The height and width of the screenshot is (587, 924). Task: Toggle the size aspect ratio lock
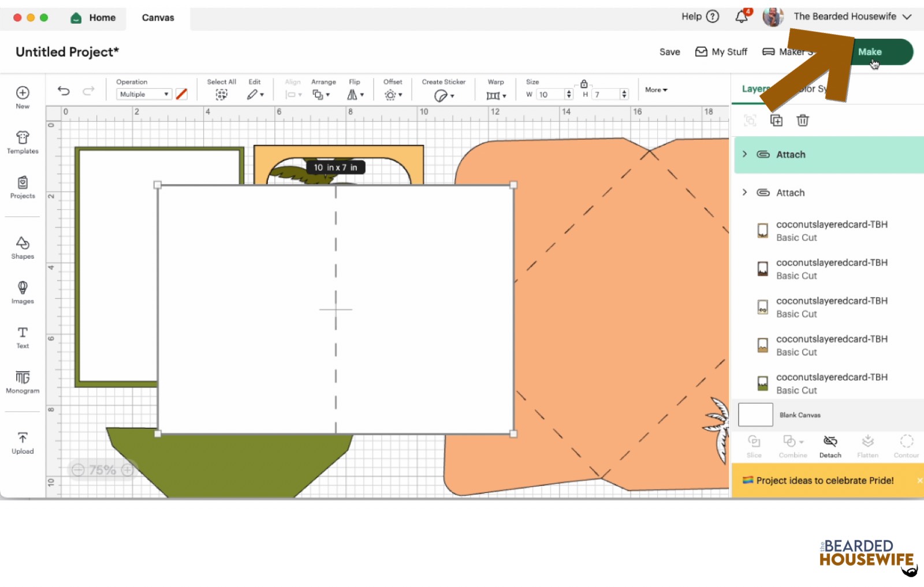coord(584,84)
